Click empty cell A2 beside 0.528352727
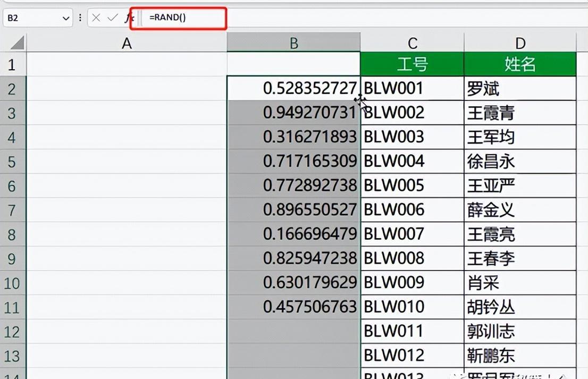 [127, 88]
